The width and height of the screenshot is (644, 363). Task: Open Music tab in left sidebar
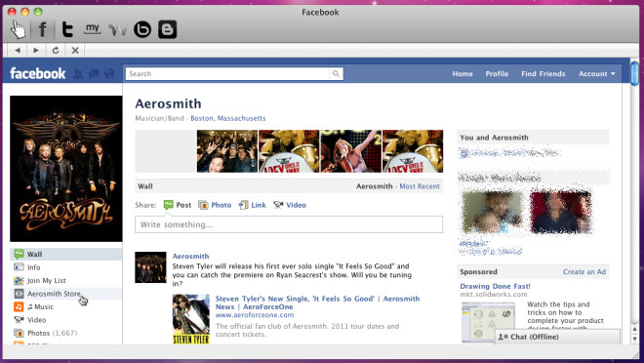coord(66,306)
